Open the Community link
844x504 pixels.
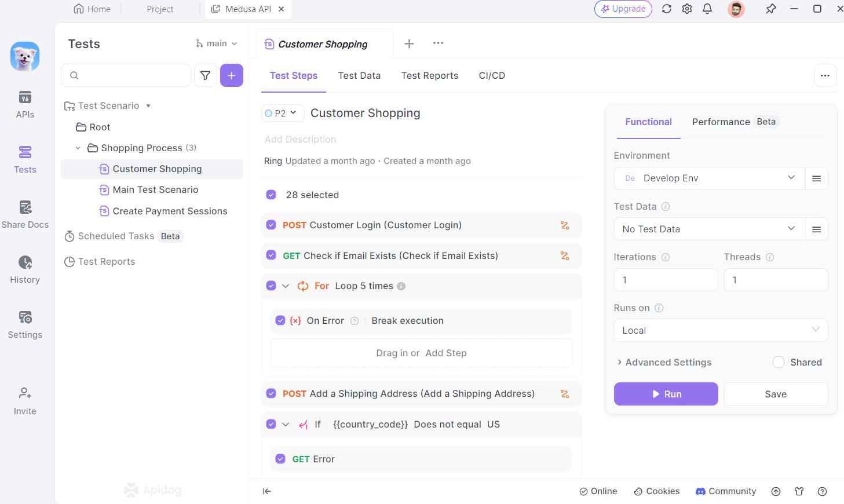(726, 491)
